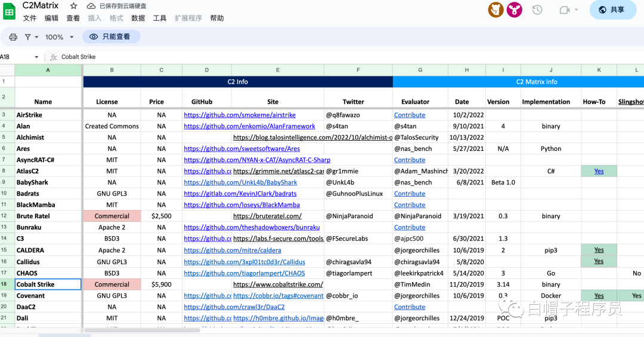Click the orange anonymous user avatar

(496, 10)
